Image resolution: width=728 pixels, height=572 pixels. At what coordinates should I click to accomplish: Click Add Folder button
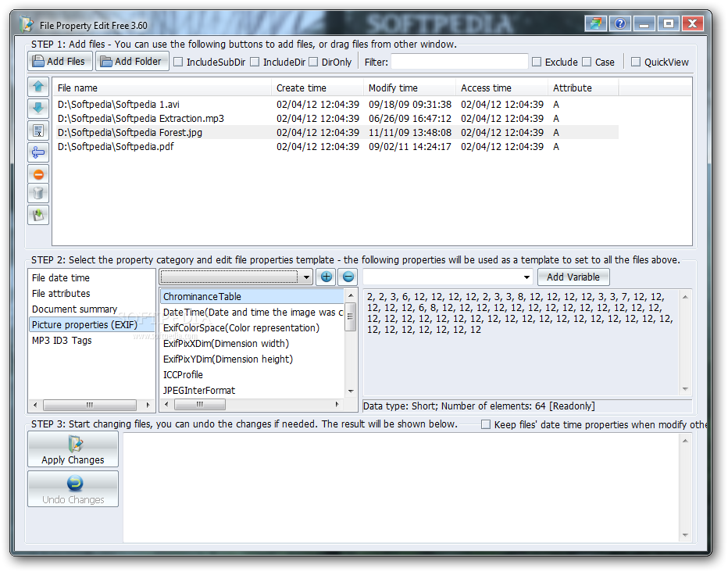(x=132, y=61)
